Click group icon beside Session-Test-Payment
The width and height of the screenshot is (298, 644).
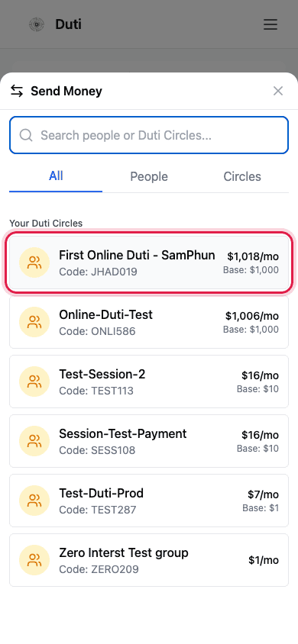click(34, 441)
